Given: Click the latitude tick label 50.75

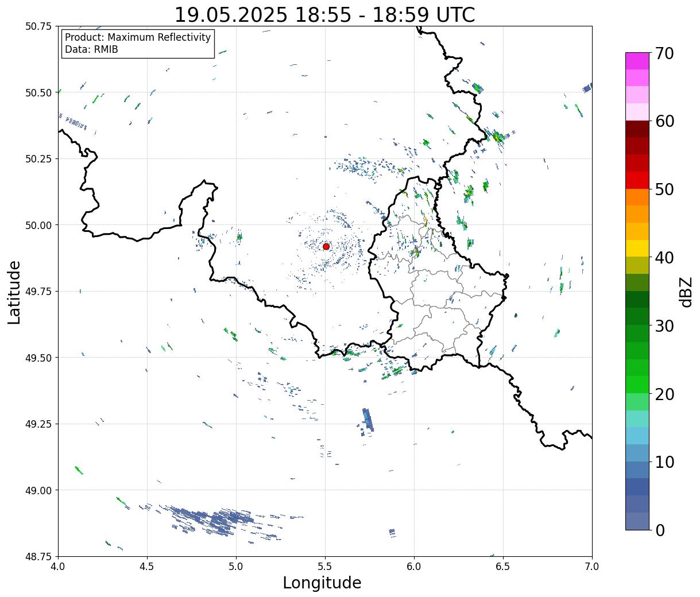Looking at the screenshot, I should point(38,26).
